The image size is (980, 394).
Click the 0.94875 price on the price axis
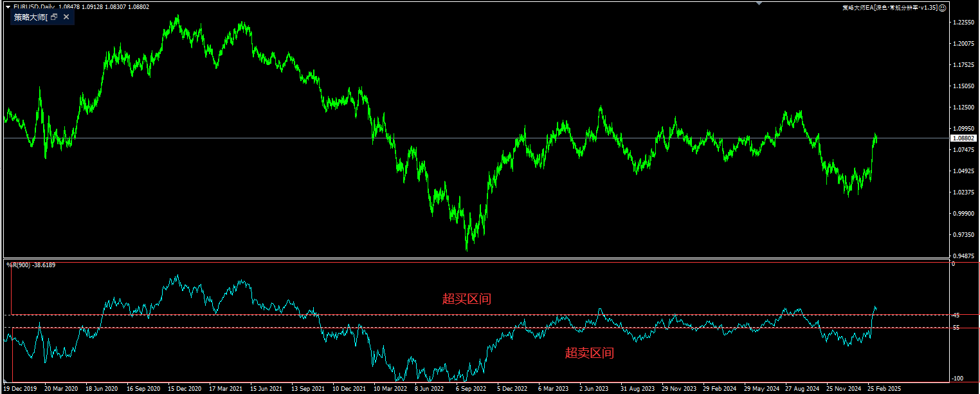tap(962, 256)
